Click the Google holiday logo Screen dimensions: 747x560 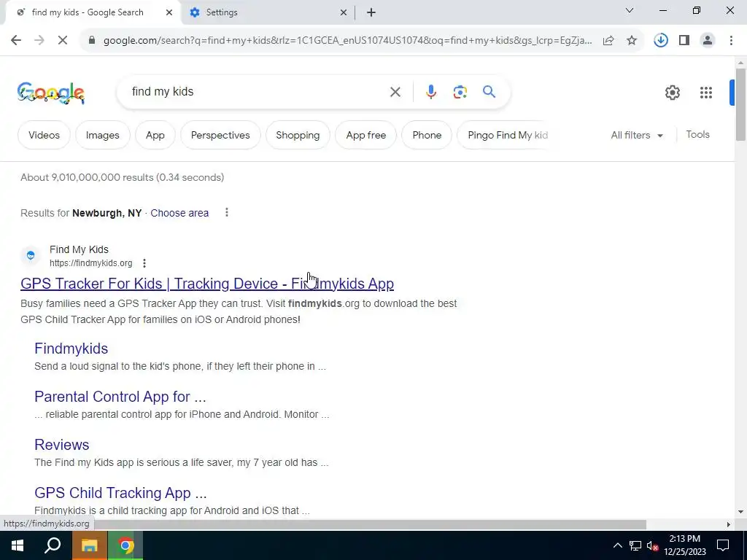tap(51, 93)
